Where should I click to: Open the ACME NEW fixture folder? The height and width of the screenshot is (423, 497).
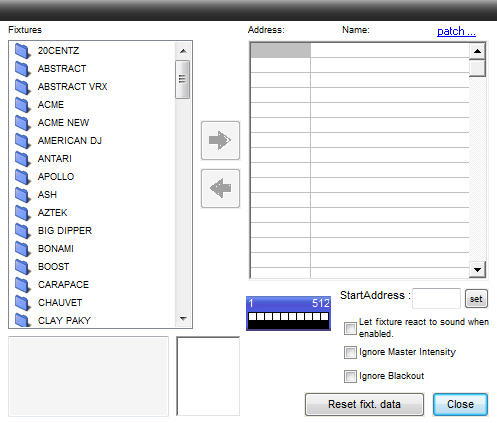[x=63, y=123]
